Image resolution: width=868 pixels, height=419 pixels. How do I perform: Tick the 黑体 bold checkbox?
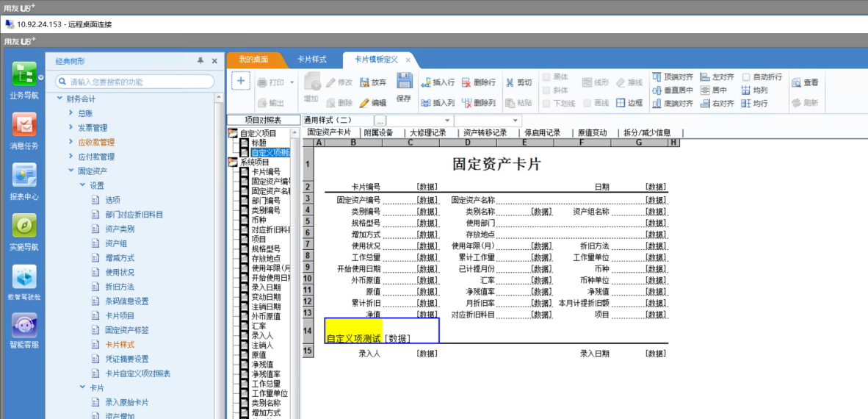click(546, 76)
